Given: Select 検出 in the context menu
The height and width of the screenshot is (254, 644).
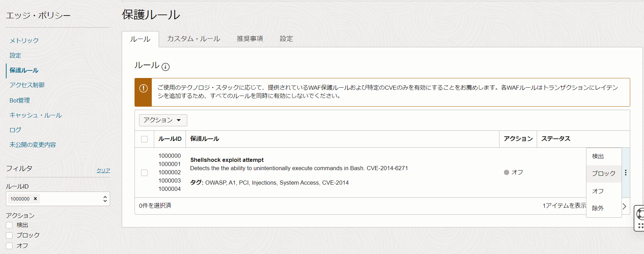Looking at the screenshot, I should (x=598, y=156).
